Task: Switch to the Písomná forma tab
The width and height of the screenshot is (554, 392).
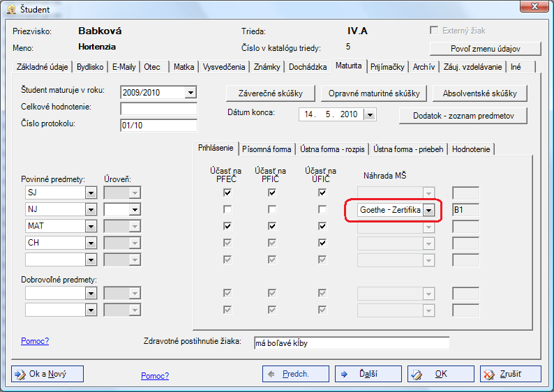Action: (x=267, y=149)
